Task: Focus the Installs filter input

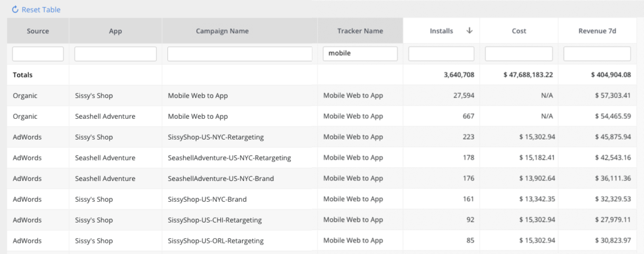Action: tap(441, 53)
